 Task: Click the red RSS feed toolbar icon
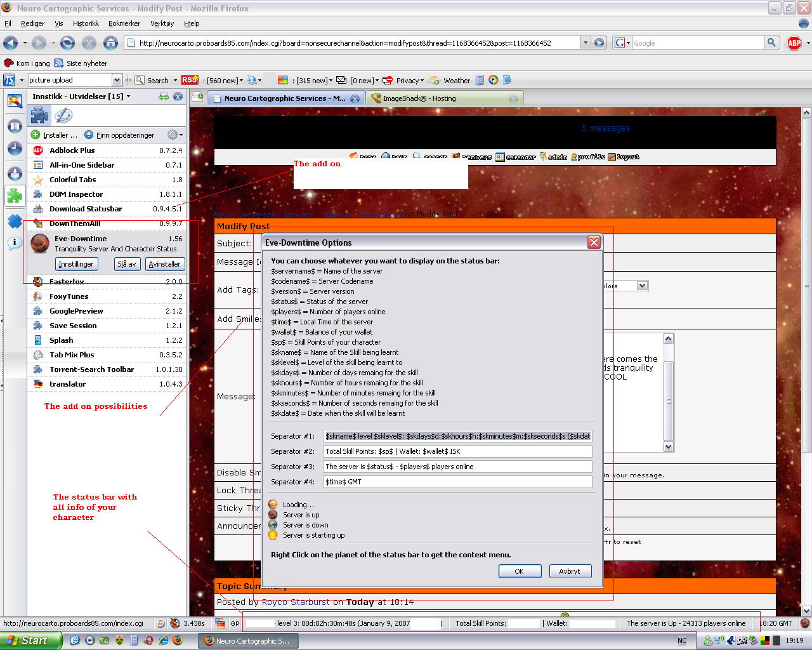point(190,80)
